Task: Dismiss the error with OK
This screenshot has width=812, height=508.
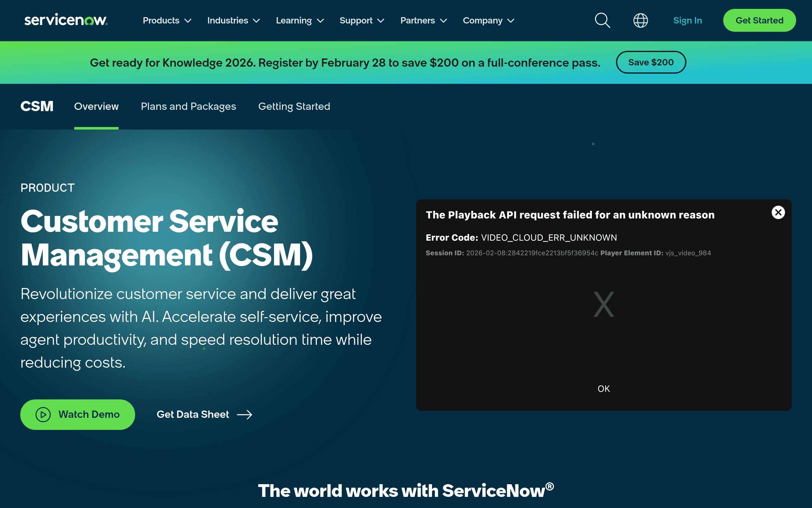Action: 604,389
